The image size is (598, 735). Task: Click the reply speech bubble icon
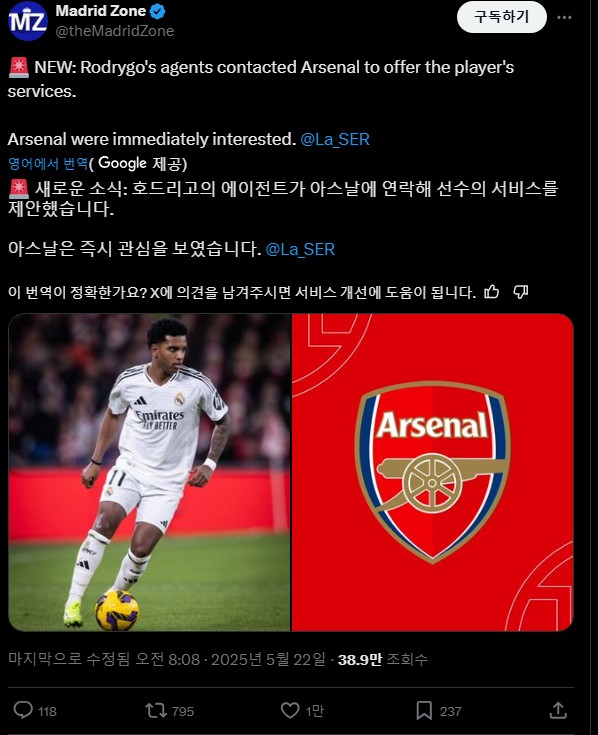click(x=23, y=710)
